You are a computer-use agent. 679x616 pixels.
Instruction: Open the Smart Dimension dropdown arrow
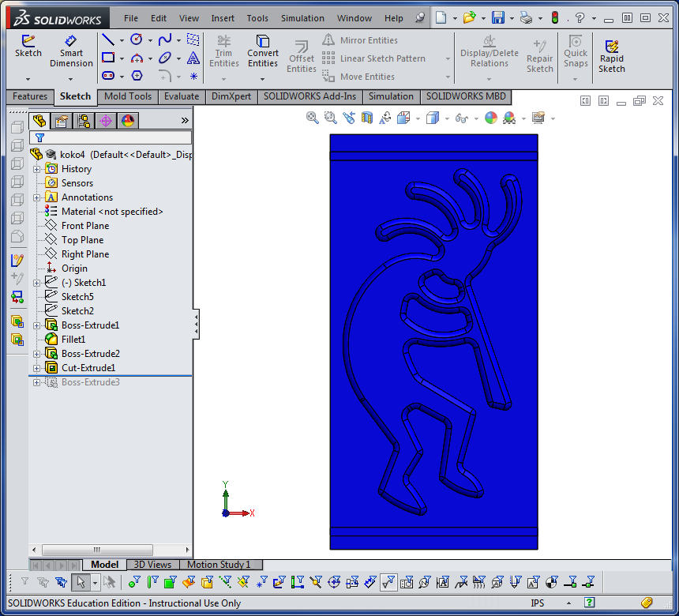click(70, 79)
